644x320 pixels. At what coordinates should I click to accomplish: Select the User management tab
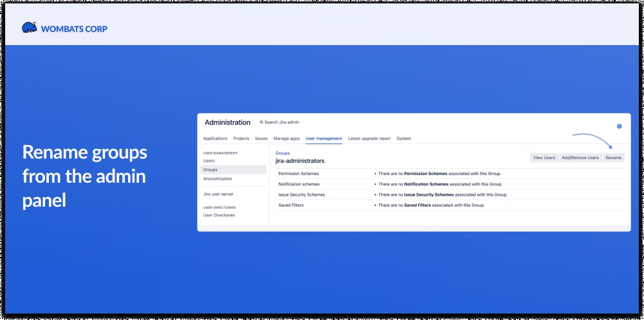tap(324, 138)
